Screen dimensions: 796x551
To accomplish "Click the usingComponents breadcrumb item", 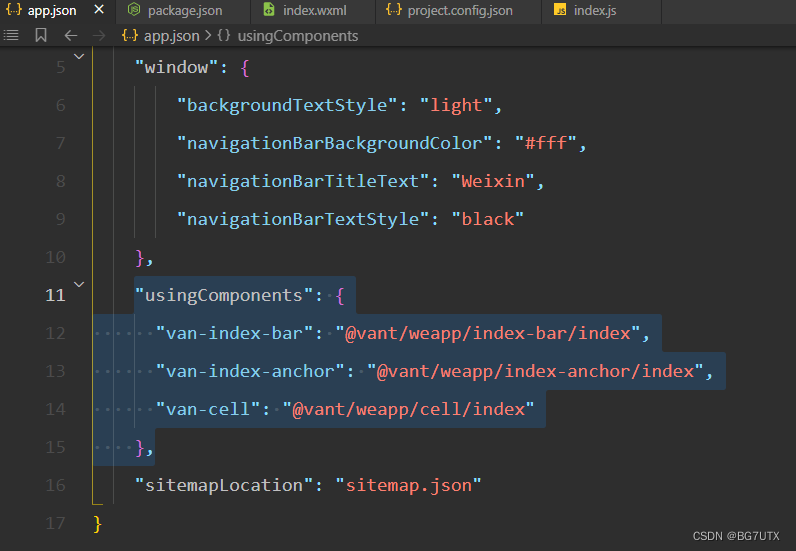I will [x=288, y=36].
